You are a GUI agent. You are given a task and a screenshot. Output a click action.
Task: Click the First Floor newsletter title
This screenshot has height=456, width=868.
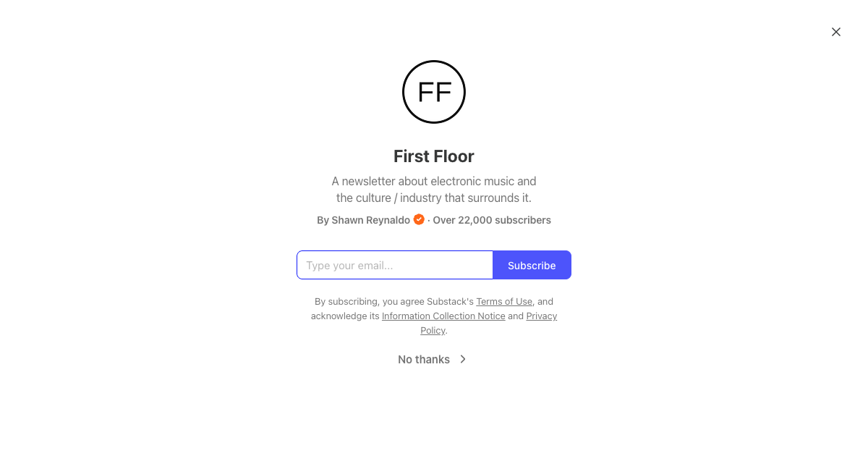pyautogui.click(x=434, y=156)
